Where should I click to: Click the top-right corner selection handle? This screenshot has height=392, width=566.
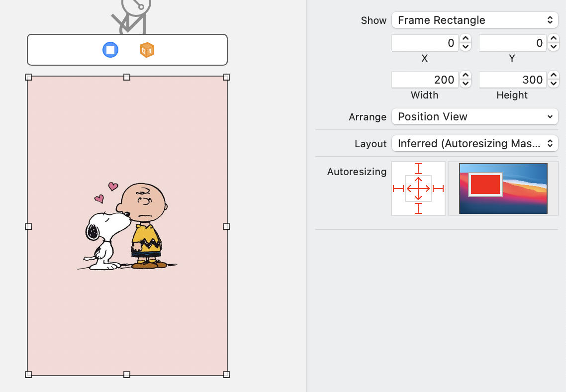(x=226, y=77)
